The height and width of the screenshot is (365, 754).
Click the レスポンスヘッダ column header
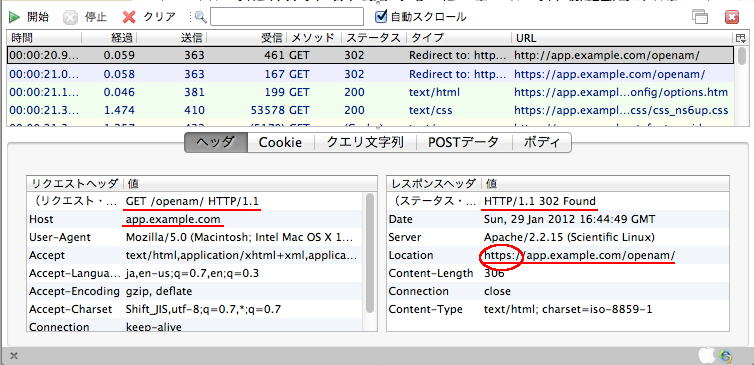(434, 183)
